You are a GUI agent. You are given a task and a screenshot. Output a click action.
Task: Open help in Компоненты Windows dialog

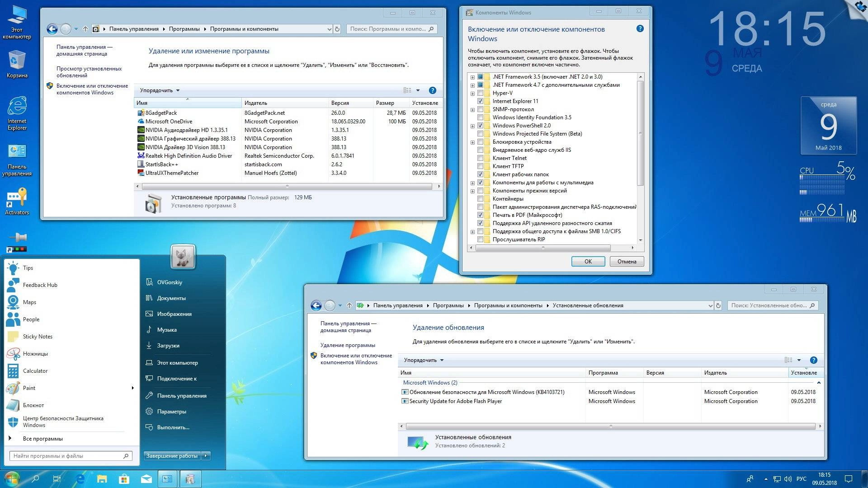(x=640, y=28)
